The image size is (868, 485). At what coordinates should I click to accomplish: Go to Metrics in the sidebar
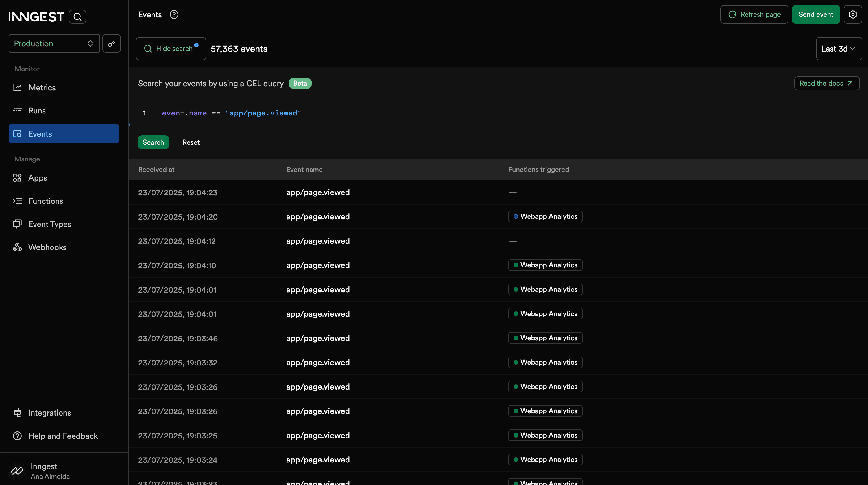42,88
